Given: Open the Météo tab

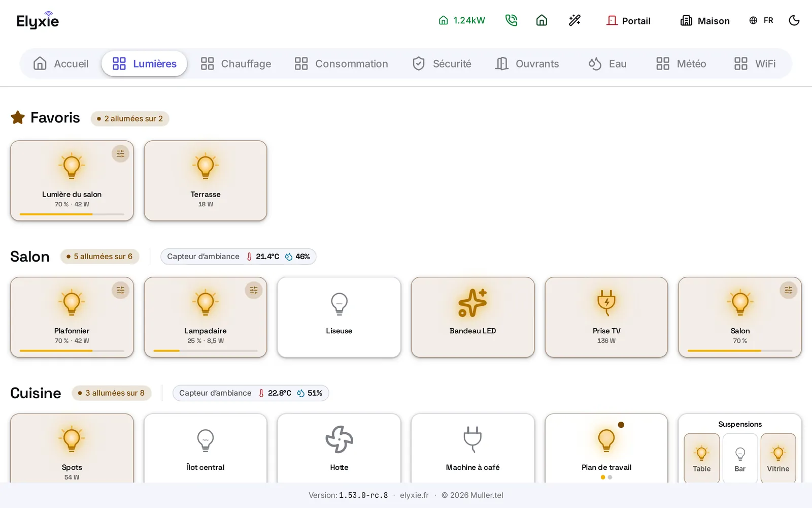Looking at the screenshot, I should click(x=681, y=63).
